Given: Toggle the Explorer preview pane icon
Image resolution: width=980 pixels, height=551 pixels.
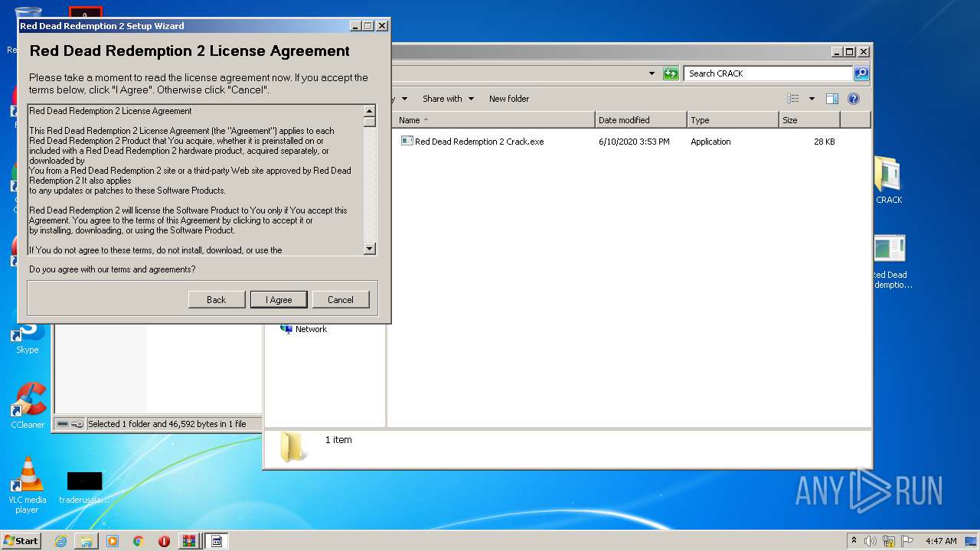Looking at the screenshot, I should pos(832,99).
